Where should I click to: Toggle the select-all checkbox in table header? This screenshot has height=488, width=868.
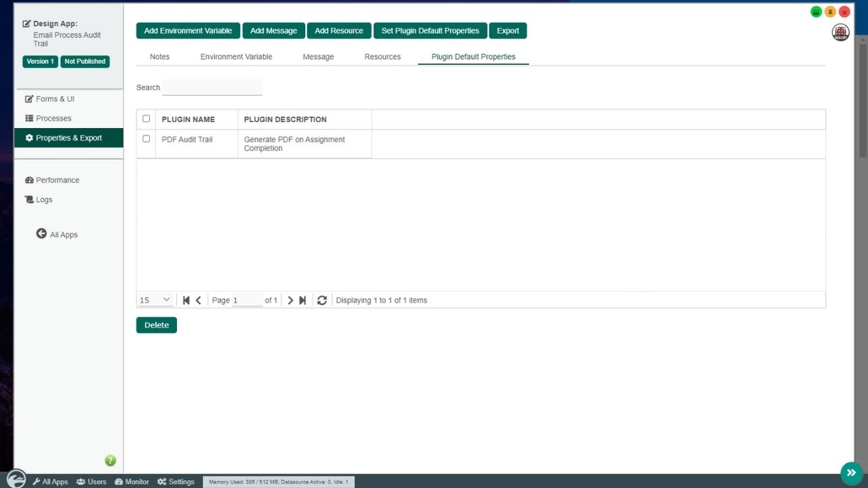click(x=146, y=119)
